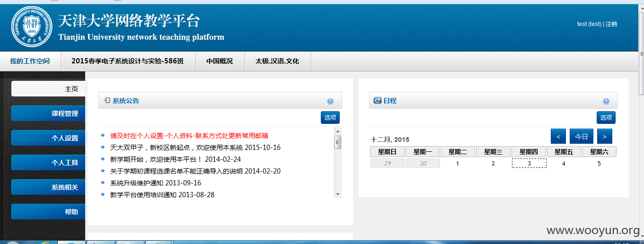The image size is (644, 244).
Task: Select calendar day 30 of previous month
Action: (x=423, y=163)
